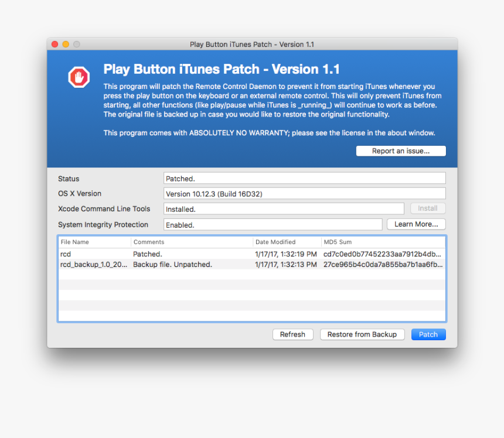Click the window title bar text

[252, 45]
